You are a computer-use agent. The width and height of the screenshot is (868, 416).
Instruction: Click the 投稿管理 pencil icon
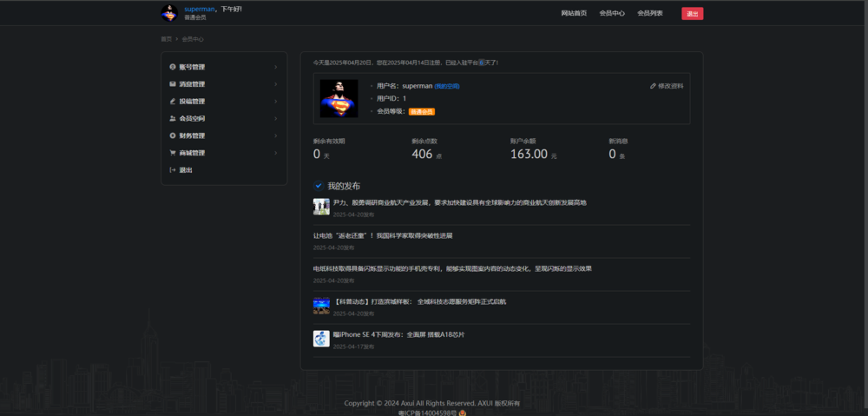173,102
